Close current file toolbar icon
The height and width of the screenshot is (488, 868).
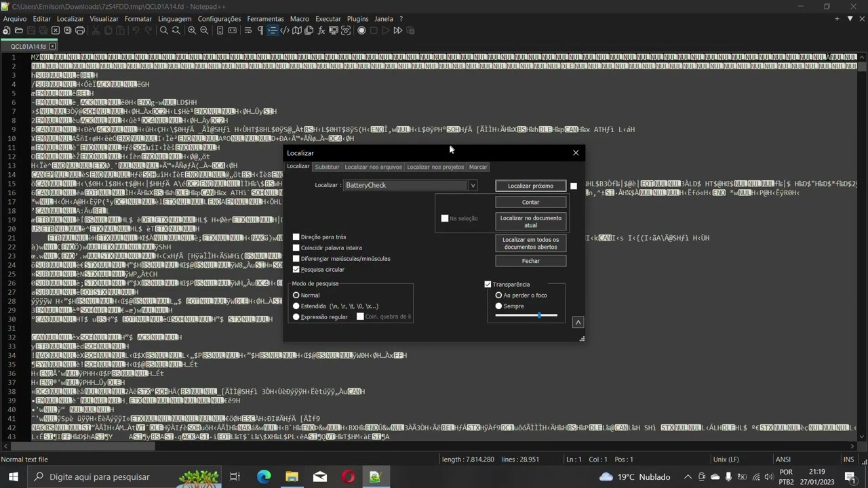point(56,30)
